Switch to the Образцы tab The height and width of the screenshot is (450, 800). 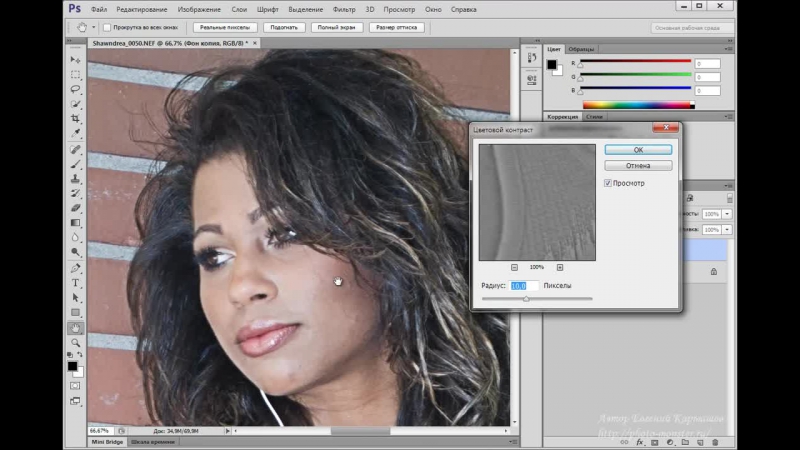(581, 49)
